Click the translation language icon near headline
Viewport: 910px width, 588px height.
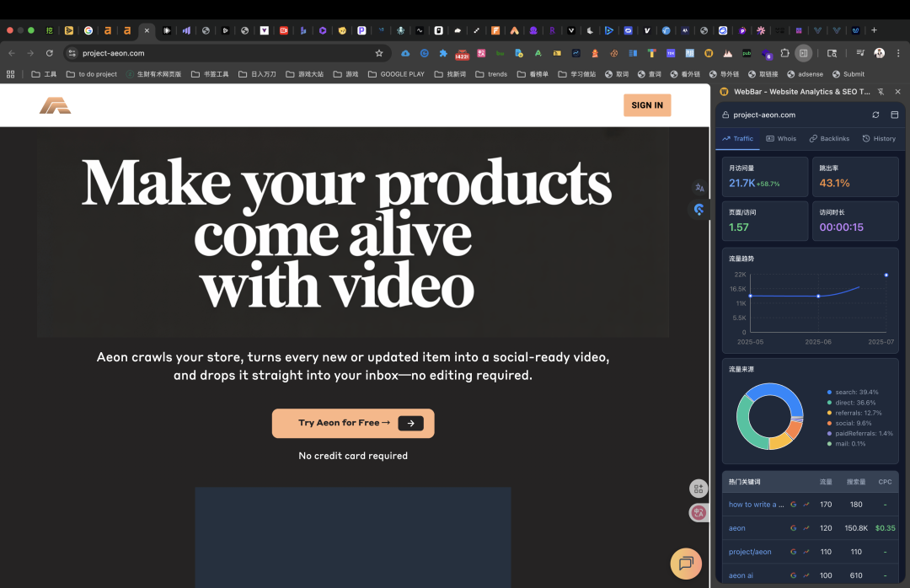699,188
